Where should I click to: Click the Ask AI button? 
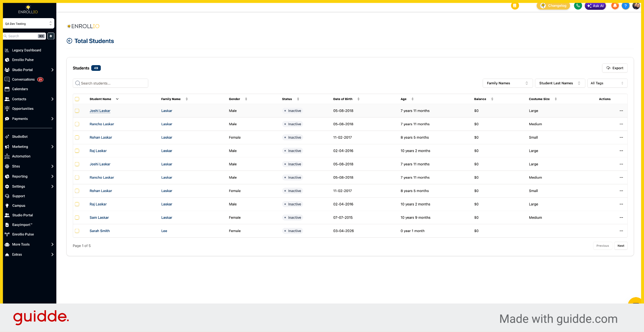(595, 6)
